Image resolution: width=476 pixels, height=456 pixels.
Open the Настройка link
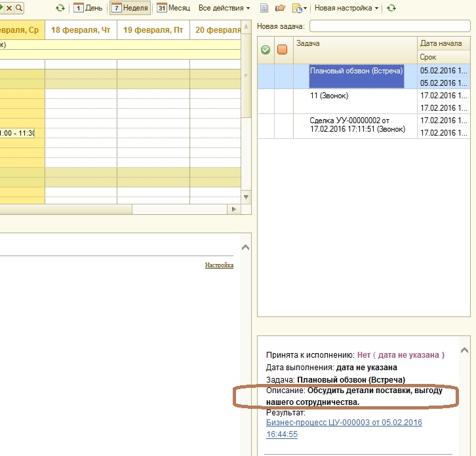pyautogui.click(x=219, y=265)
